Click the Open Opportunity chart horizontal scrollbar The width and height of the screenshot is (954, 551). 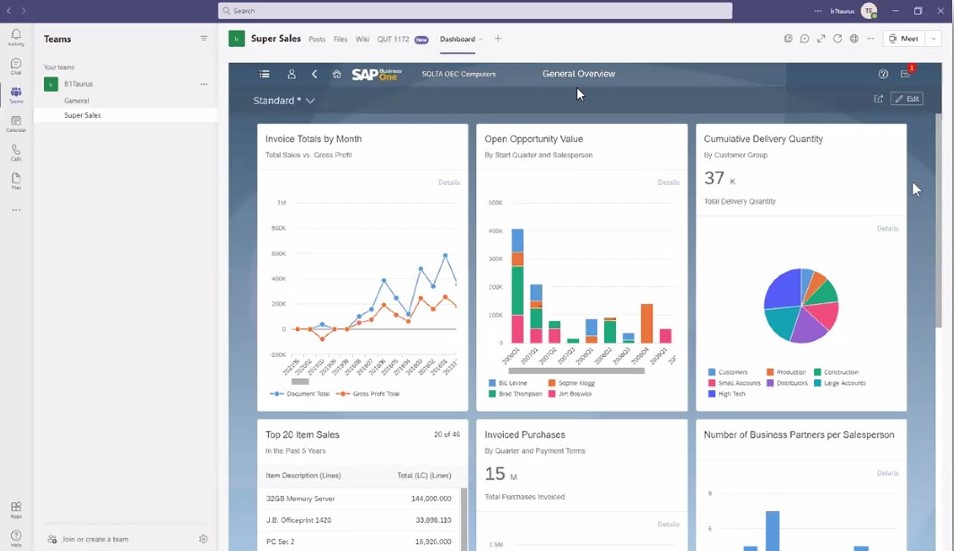[576, 370]
